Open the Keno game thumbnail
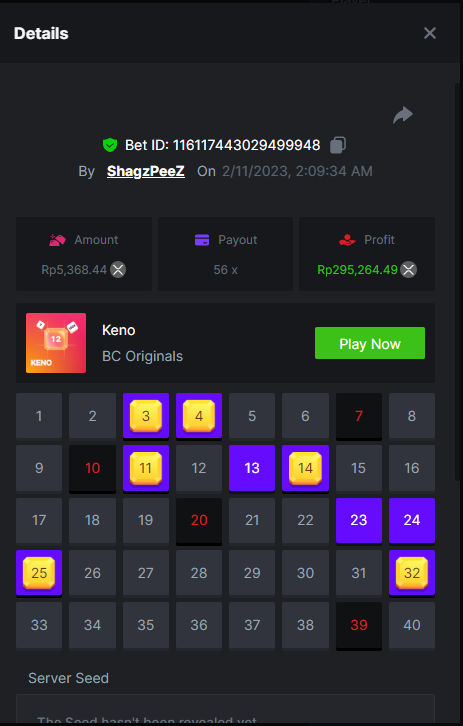Viewport: 463px width, 726px height. 56,343
